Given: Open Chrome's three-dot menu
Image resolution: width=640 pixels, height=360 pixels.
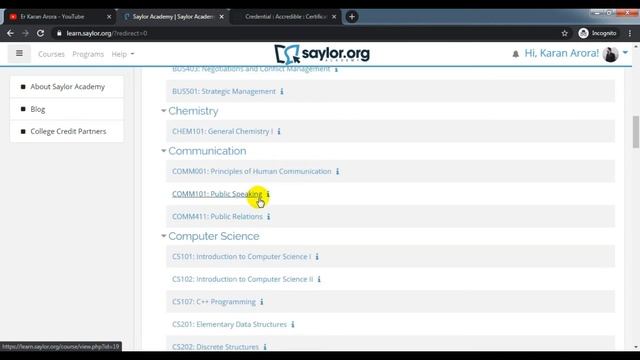Looking at the screenshot, I should click(630, 33).
